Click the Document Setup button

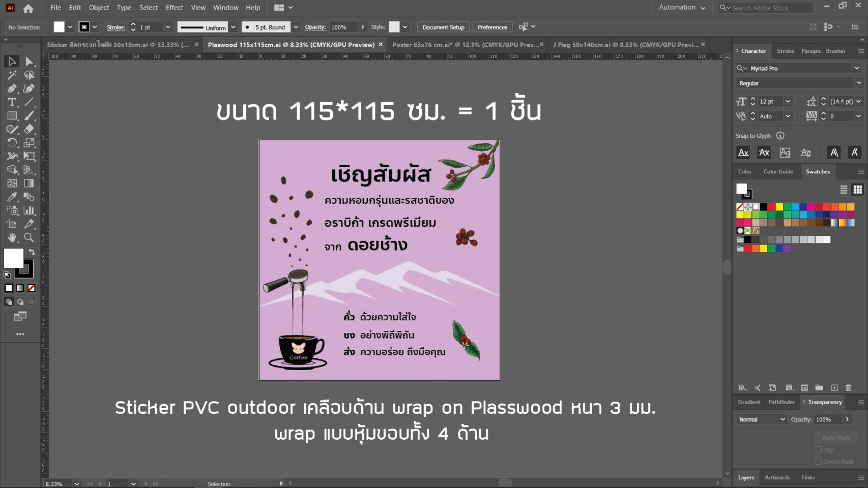(443, 26)
